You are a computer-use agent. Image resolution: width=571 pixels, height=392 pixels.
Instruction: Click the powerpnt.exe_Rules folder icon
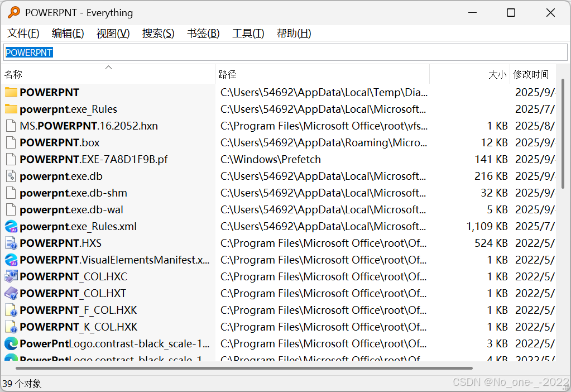tap(11, 109)
